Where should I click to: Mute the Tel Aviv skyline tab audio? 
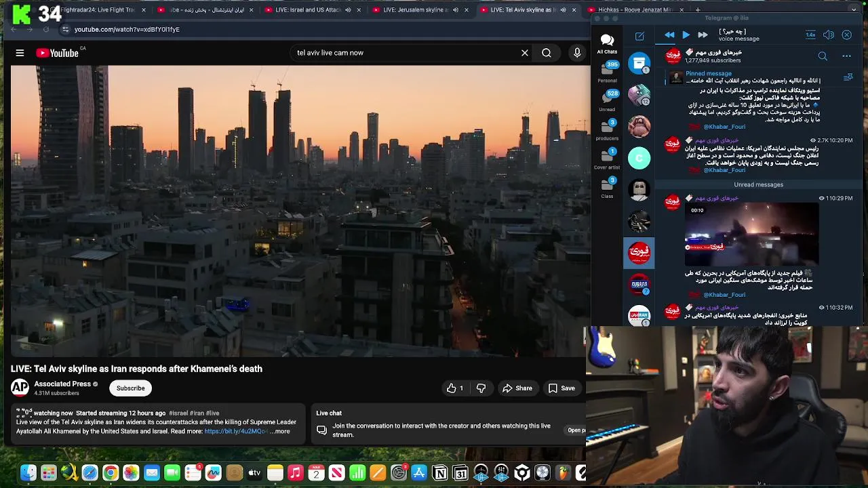click(x=563, y=10)
